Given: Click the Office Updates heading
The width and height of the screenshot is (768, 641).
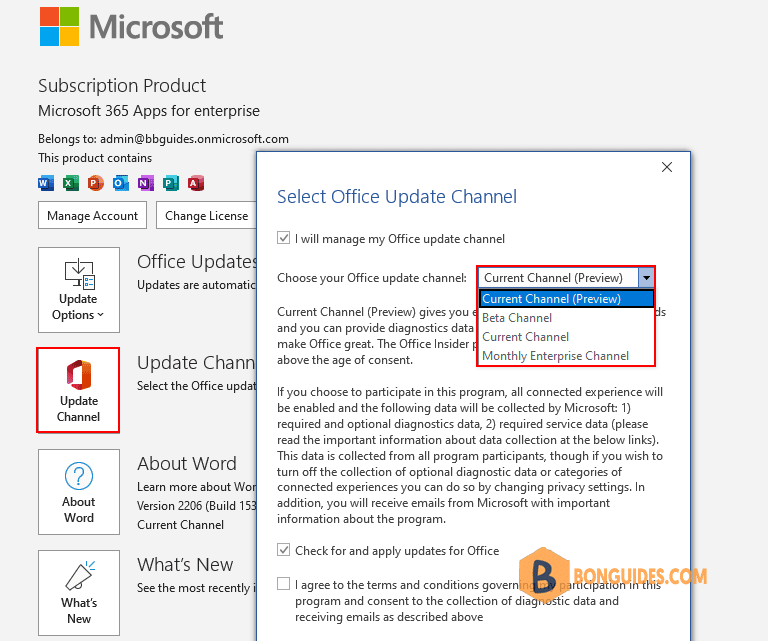Looking at the screenshot, I should click(x=196, y=261).
